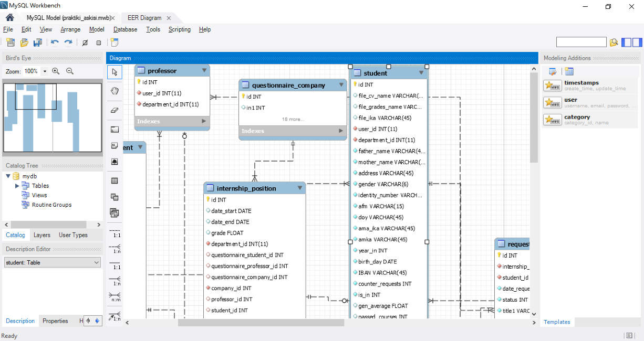This screenshot has width=644, height=341.
Task: Select the pointer selection tool
Action: (115, 72)
